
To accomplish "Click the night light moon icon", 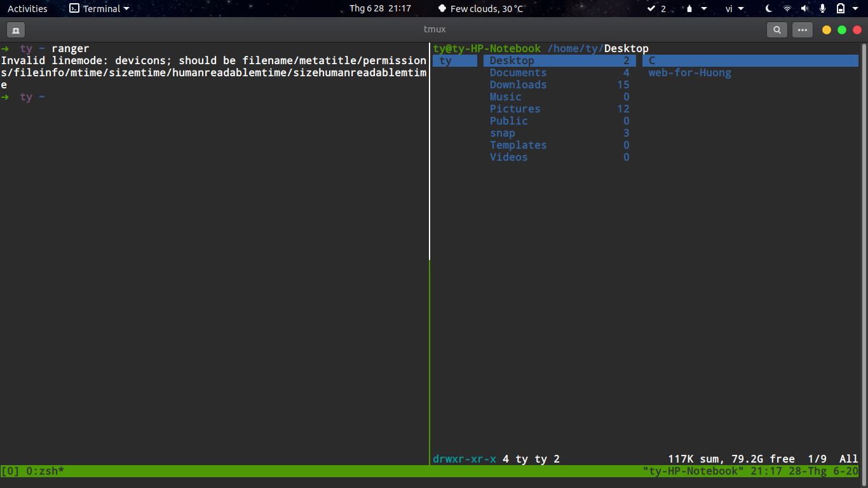I will pos(768,8).
